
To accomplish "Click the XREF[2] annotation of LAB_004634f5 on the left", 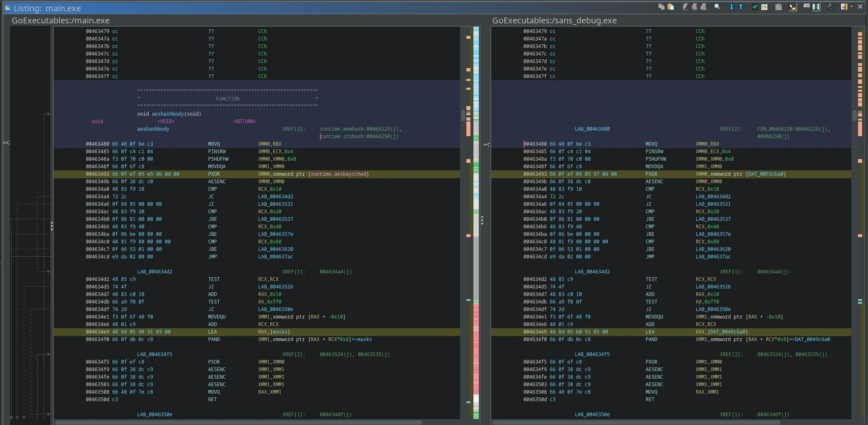I will pyautogui.click(x=294, y=354).
